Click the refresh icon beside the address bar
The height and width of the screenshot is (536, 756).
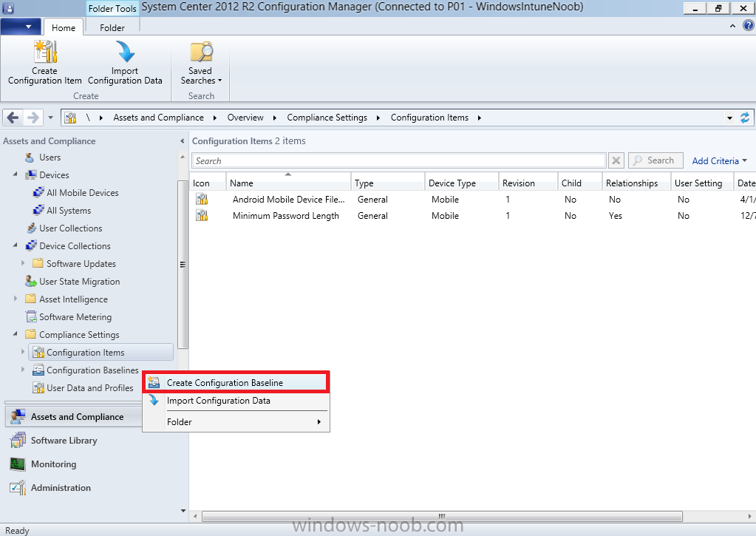[745, 118]
